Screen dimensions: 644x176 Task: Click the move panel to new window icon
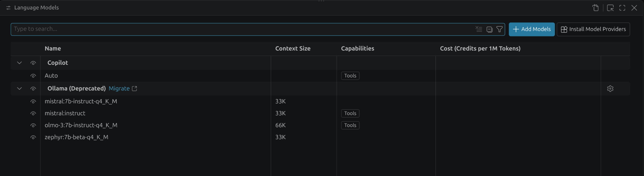(610, 8)
